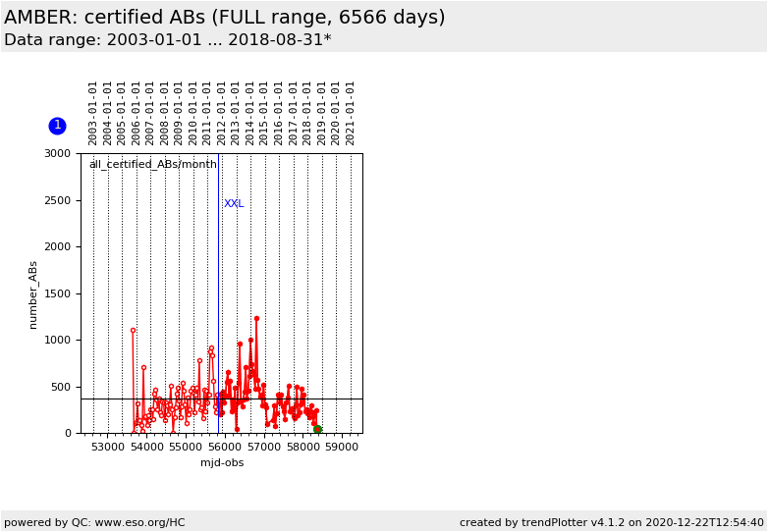Click the 59000 x-axis tick label
The width and height of the screenshot is (768, 532).
click(342, 447)
